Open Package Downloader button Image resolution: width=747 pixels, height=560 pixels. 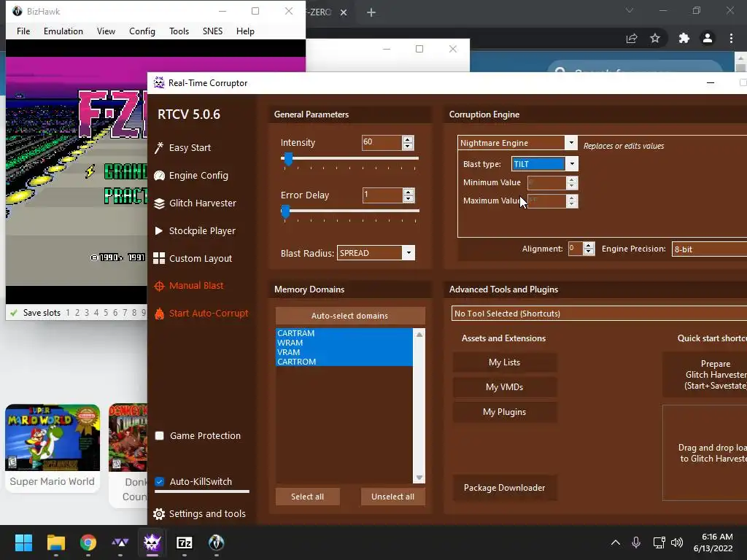click(x=505, y=488)
